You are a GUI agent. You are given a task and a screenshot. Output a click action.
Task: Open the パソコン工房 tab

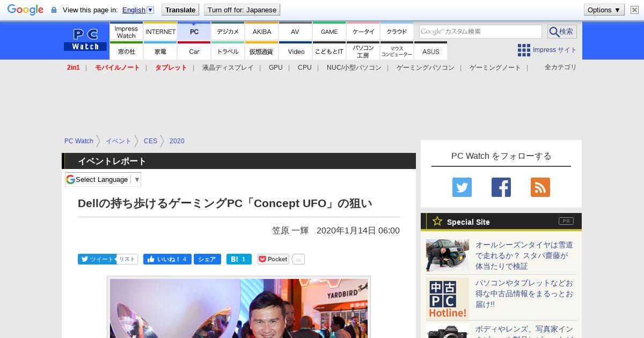coord(363,51)
